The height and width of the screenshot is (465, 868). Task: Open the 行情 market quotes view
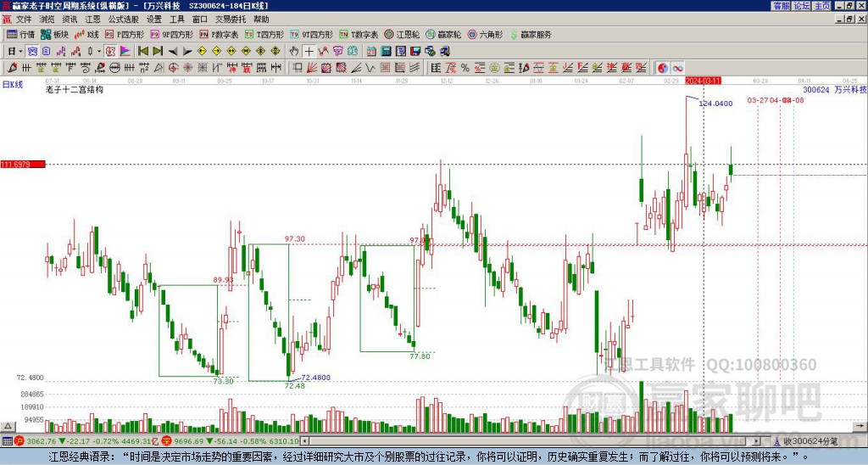pos(20,34)
